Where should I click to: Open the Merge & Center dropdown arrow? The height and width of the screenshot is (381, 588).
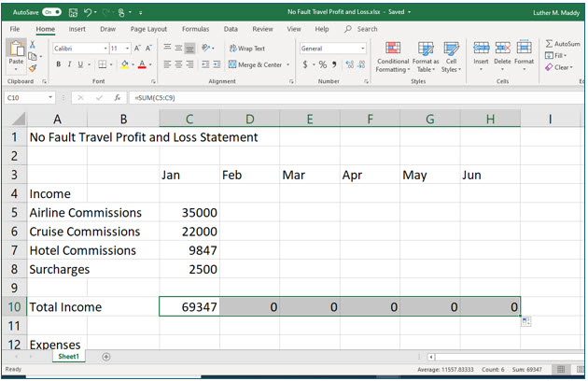click(x=288, y=64)
